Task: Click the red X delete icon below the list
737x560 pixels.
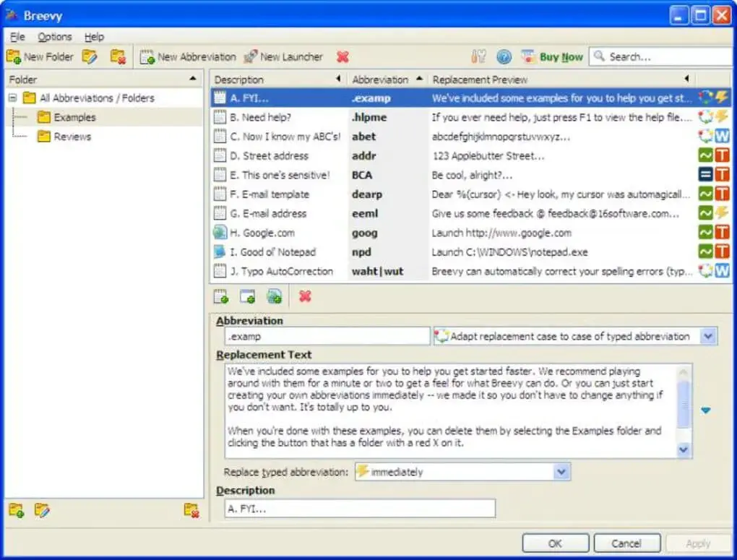Action: pyautogui.click(x=305, y=296)
